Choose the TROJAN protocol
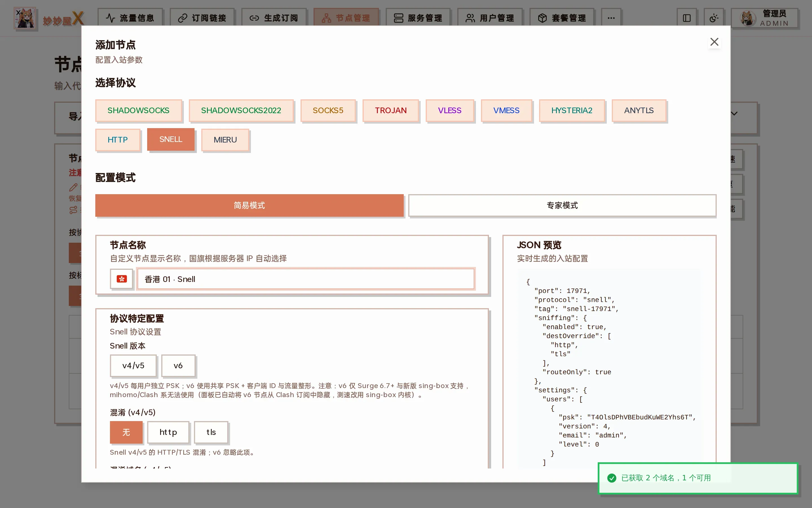Viewport: 812px width, 508px height. pyautogui.click(x=390, y=111)
